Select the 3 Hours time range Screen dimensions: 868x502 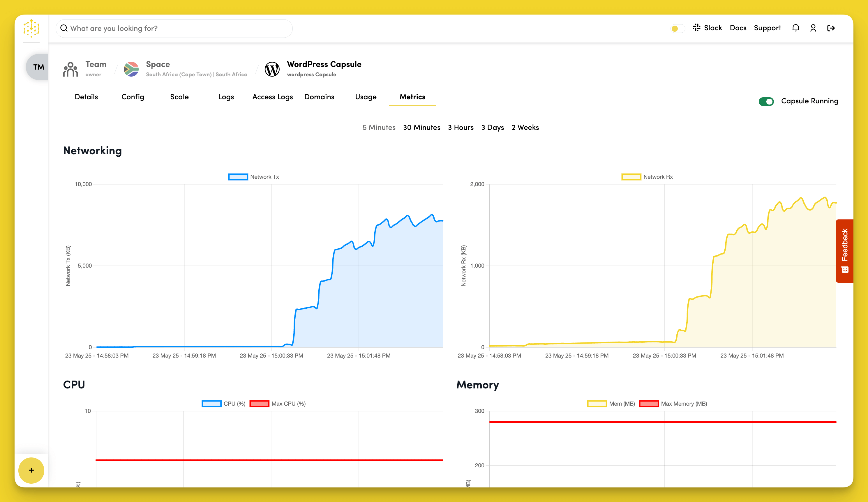(x=461, y=128)
